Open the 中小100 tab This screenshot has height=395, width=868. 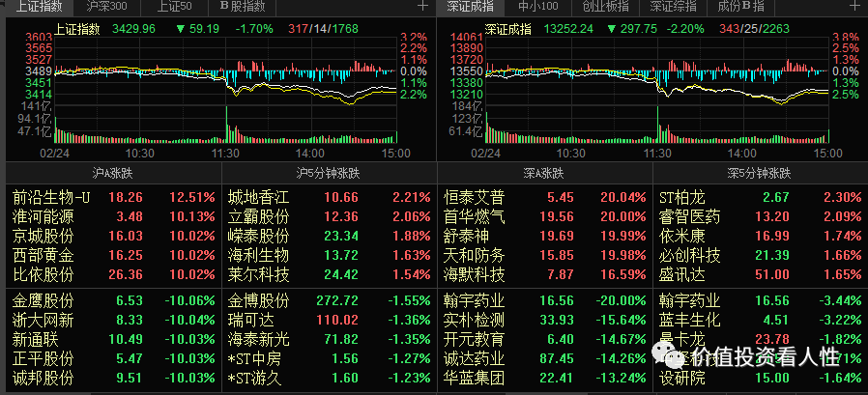pyautogui.click(x=538, y=7)
